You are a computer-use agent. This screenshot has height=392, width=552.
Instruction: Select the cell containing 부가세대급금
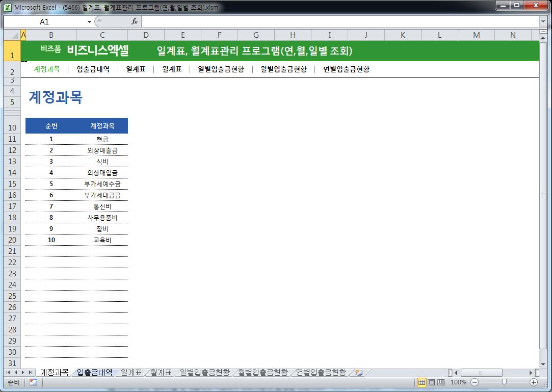(102, 195)
